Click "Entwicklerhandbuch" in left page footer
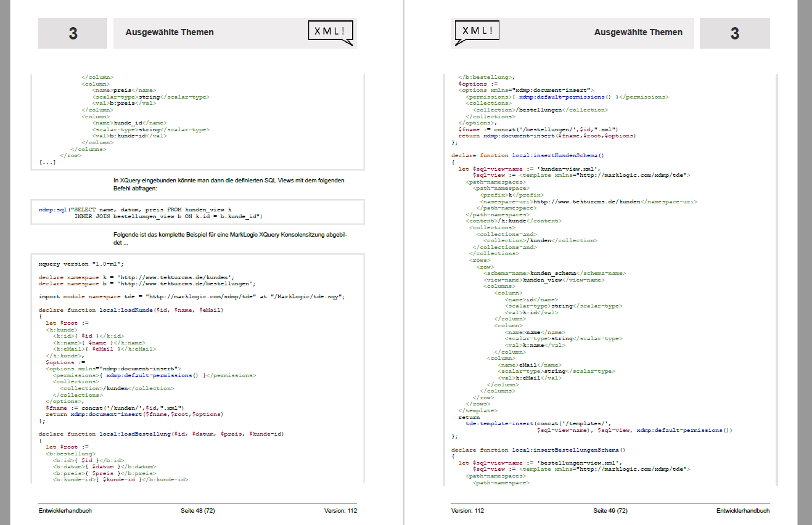This screenshot has height=525, width=812. click(65, 511)
